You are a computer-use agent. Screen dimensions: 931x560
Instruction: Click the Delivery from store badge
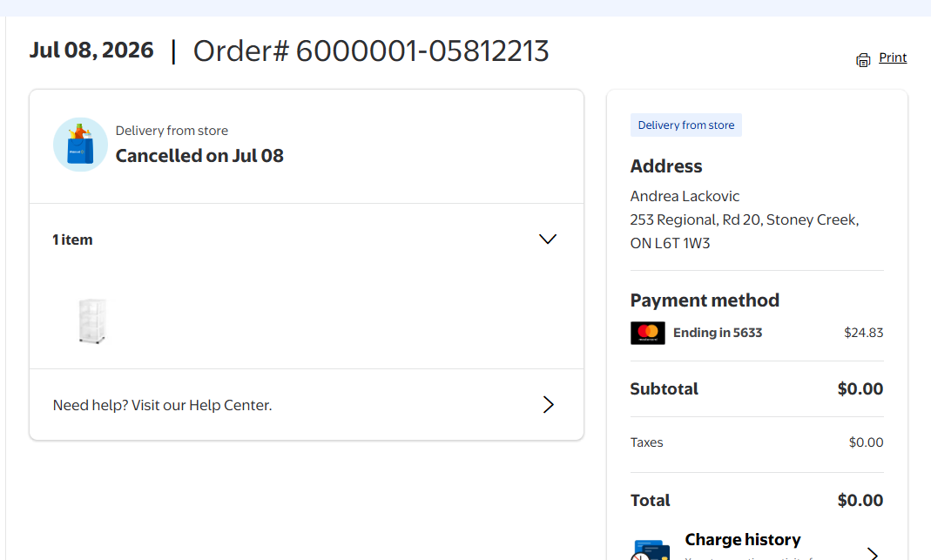tap(685, 125)
